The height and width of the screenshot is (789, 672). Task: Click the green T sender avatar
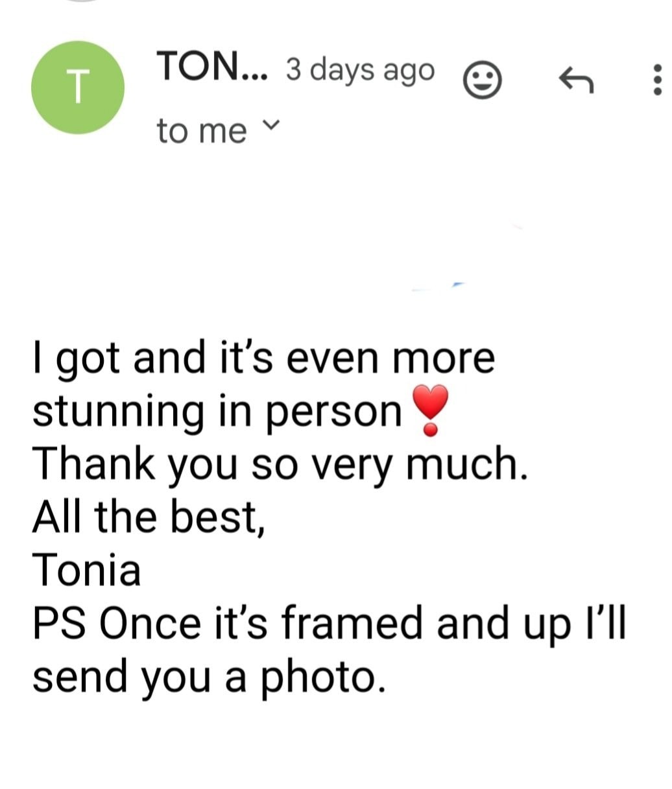click(77, 87)
